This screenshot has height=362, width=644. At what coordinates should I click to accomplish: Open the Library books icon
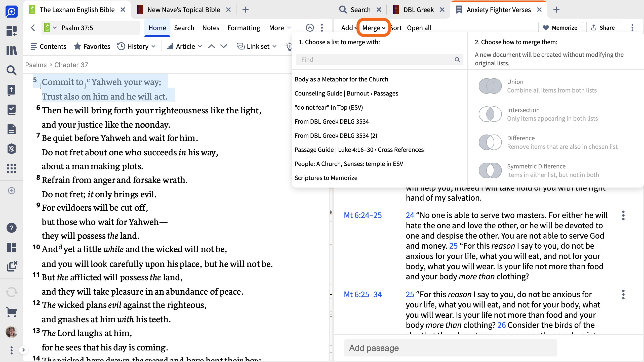point(12,51)
